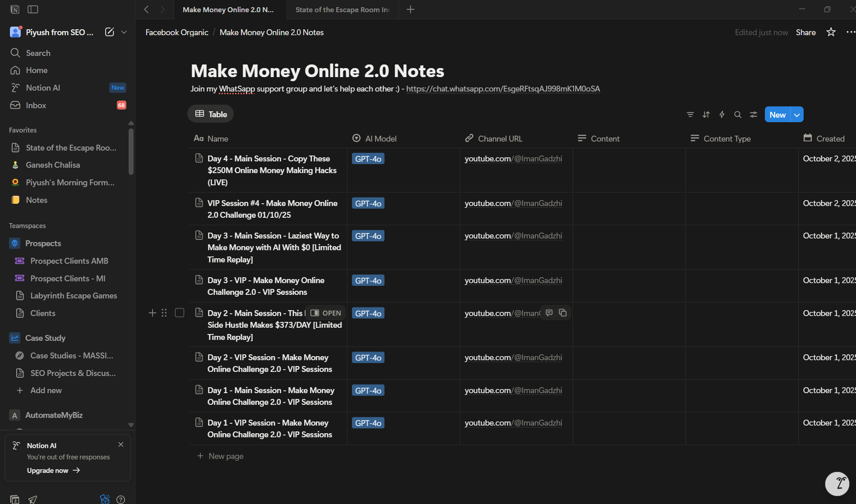Click the Share button
Viewport: 856px width, 504px height.
coord(805,32)
